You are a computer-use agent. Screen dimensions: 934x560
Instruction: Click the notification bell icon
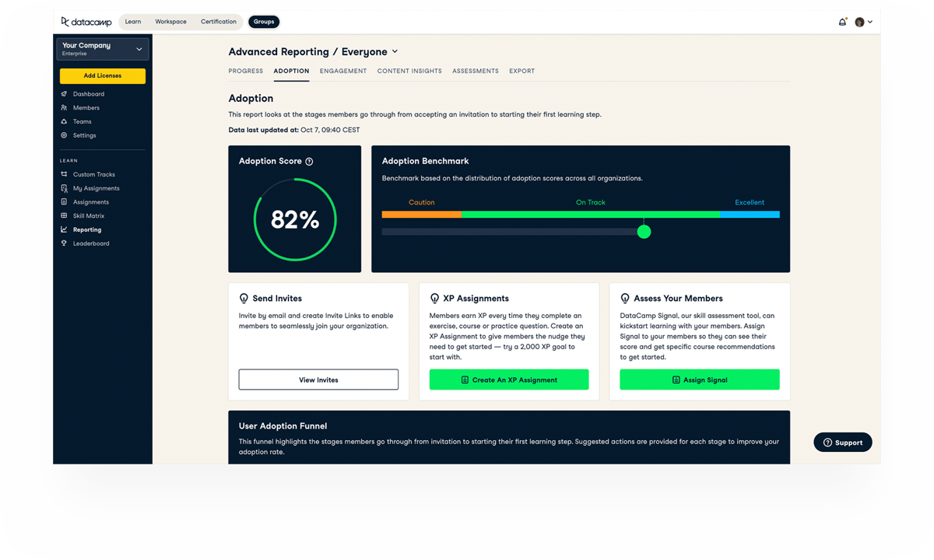[x=842, y=22]
